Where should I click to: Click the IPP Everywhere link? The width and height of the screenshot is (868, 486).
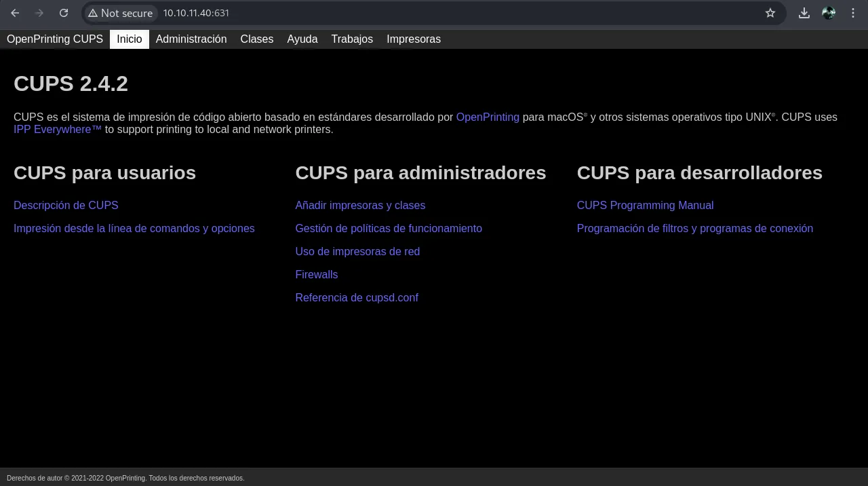[x=58, y=129]
